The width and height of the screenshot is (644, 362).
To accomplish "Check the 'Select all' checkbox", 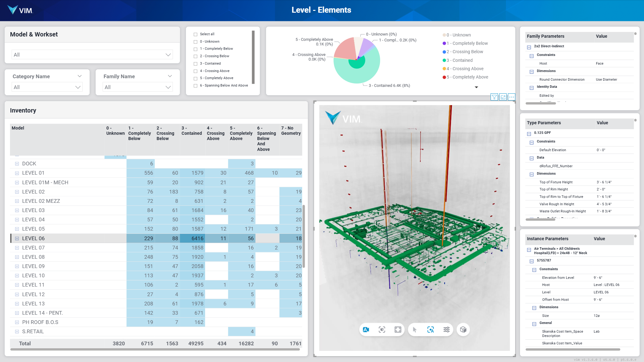I will (195, 34).
